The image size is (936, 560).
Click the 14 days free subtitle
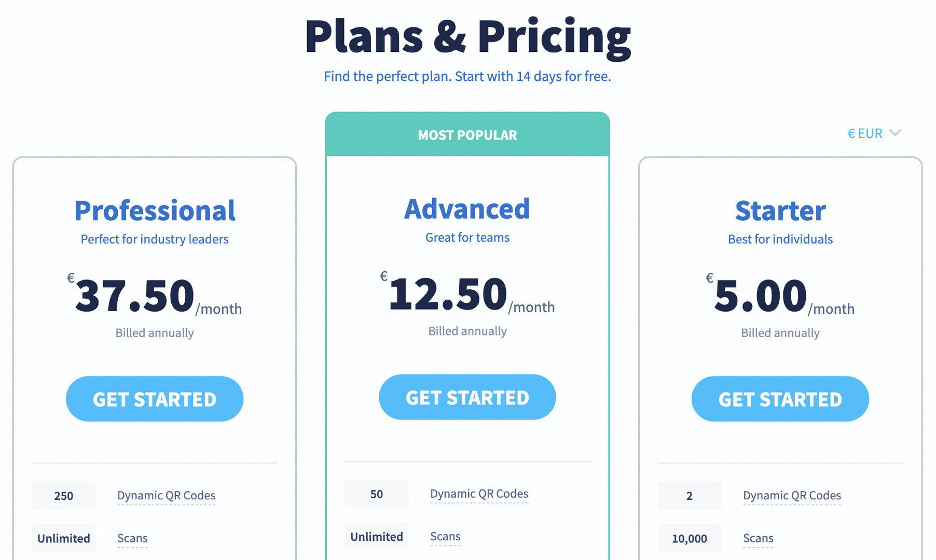pyautogui.click(x=467, y=76)
